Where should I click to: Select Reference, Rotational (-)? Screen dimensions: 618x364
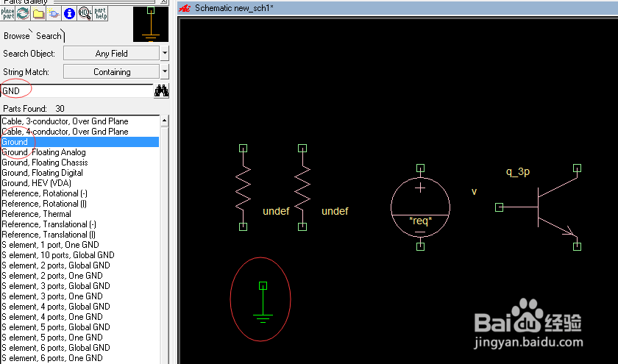(x=80, y=193)
